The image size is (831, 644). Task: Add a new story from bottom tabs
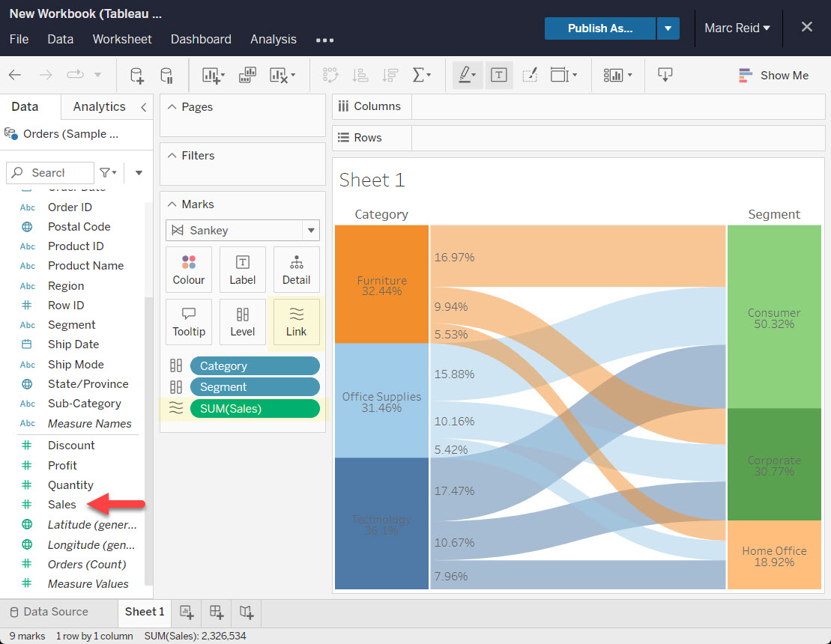click(x=247, y=612)
